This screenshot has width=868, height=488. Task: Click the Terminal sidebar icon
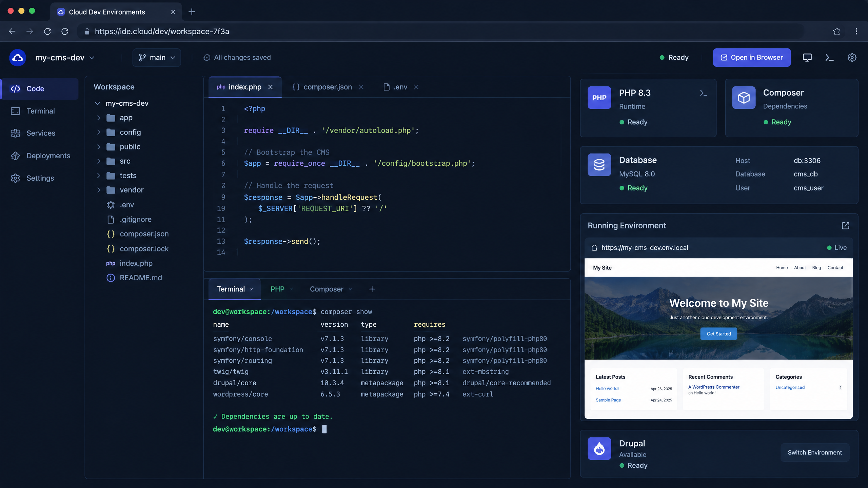click(x=15, y=111)
